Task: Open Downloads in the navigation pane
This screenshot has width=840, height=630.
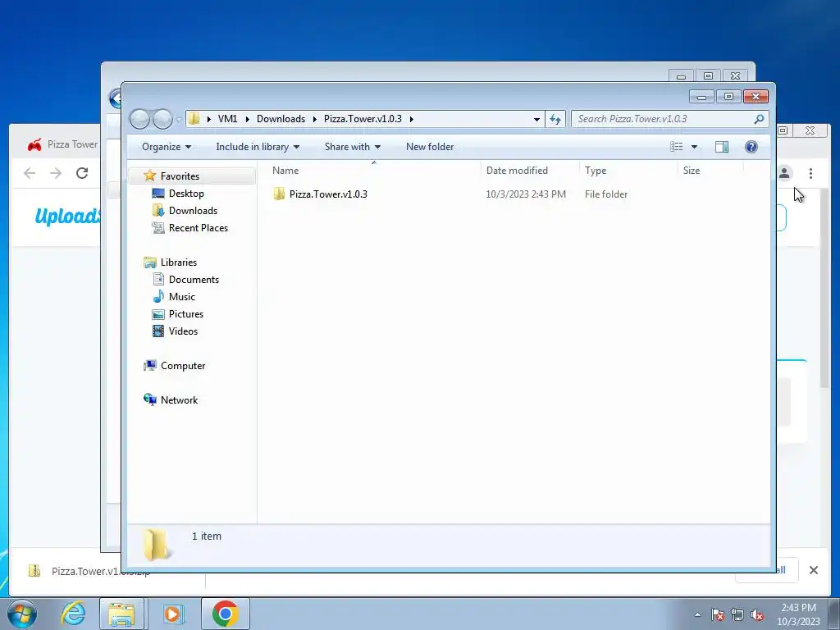Action: tap(193, 211)
